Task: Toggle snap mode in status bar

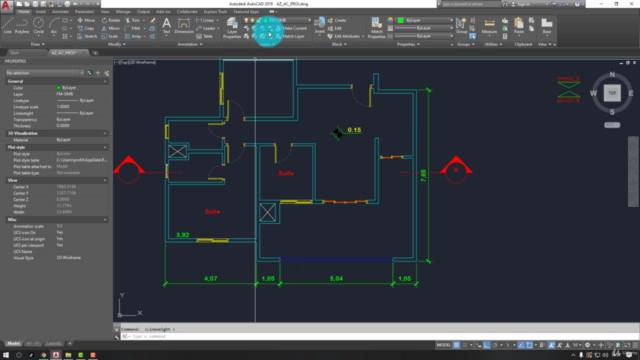Action: pyautogui.click(x=464, y=345)
